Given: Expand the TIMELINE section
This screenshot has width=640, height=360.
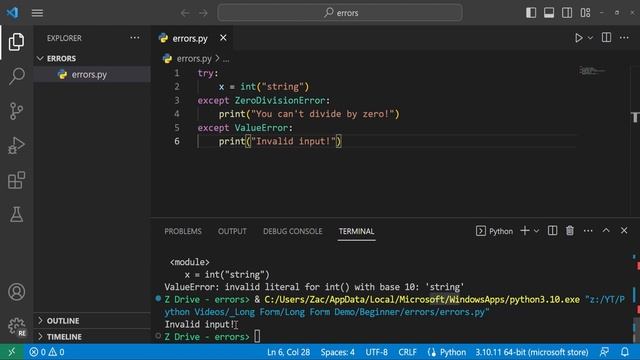Looking at the screenshot, I should (x=92, y=337).
